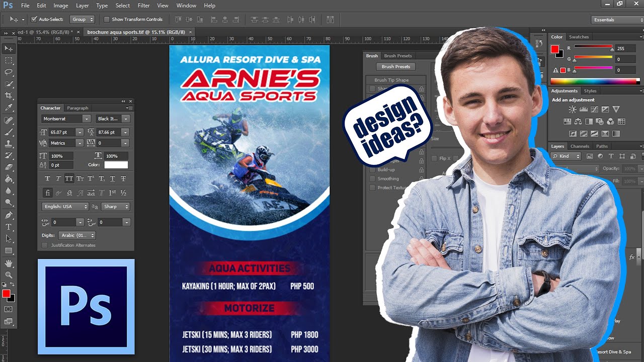Toggle Faux Bold style button
This screenshot has height=362, width=644.
pyautogui.click(x=48, y=178)
